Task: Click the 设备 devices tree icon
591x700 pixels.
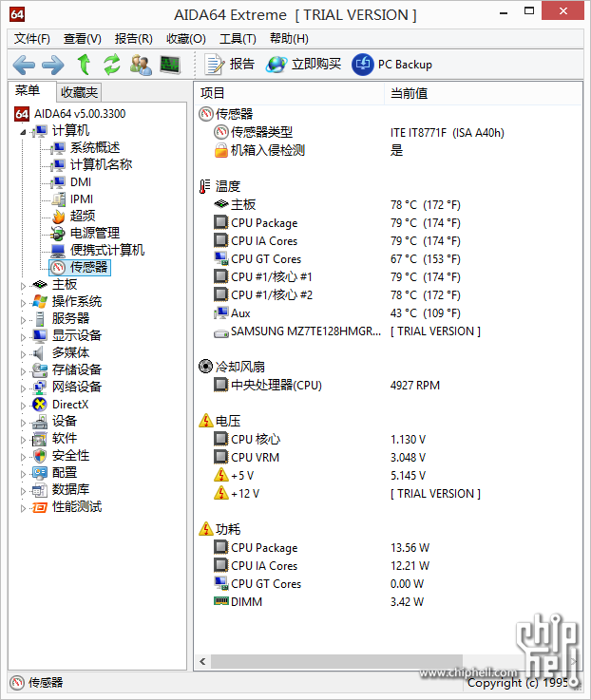Action: 39,422
